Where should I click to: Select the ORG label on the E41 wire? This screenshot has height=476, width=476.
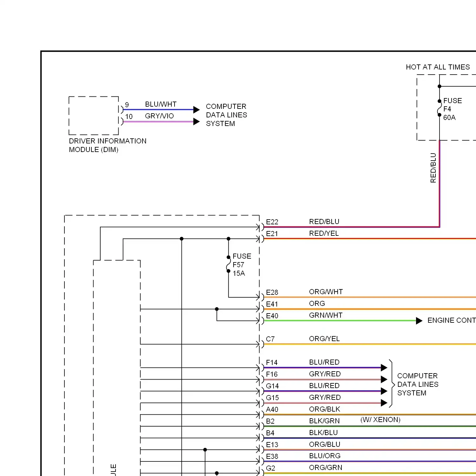pyautogui.click(x=317, y=303)
